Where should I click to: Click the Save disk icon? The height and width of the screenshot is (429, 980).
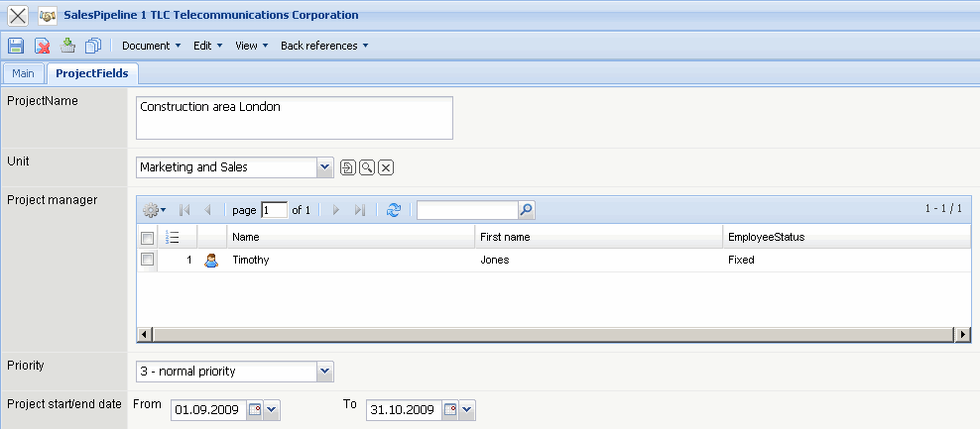pyautogui.click(x=16, y=46)
